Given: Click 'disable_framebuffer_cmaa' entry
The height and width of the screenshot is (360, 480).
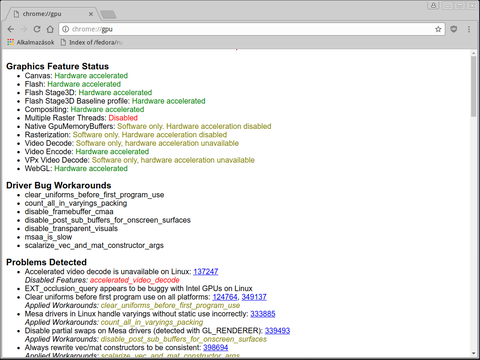Looking at the screenshot, I should coord(69,212).
